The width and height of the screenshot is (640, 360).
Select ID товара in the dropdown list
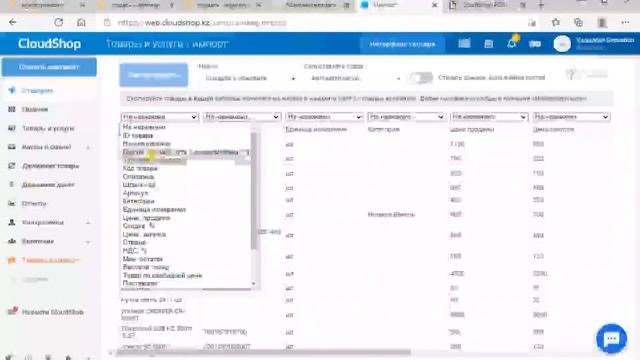138,136
